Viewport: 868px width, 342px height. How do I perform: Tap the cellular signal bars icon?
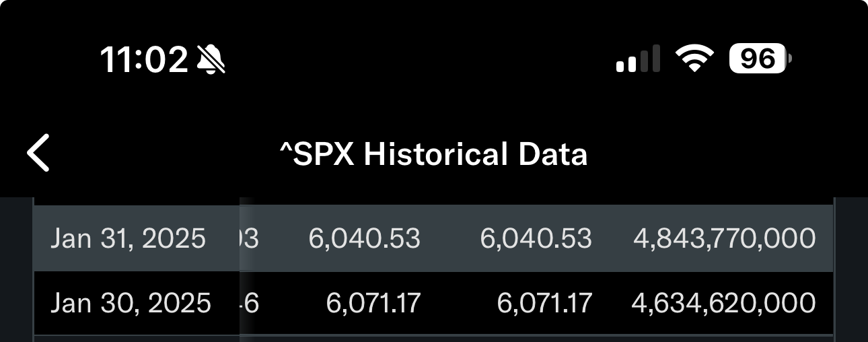(x=637, y=59)
